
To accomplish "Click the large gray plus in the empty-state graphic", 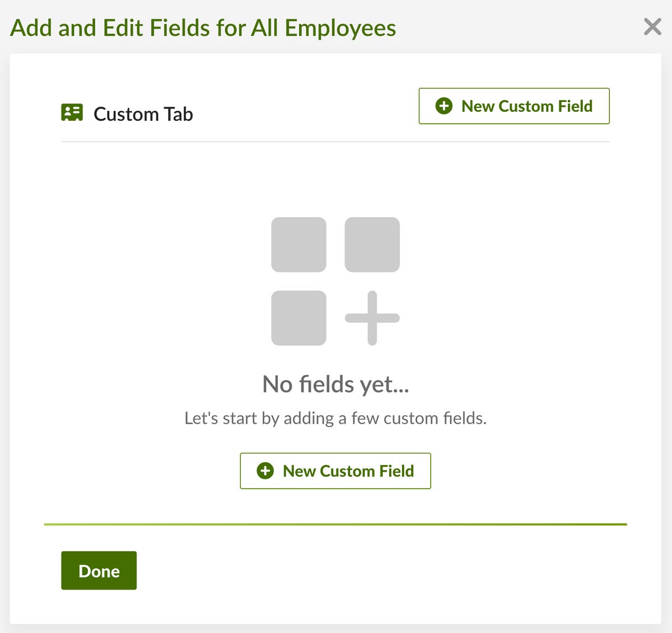I will (x=371, y=318).
